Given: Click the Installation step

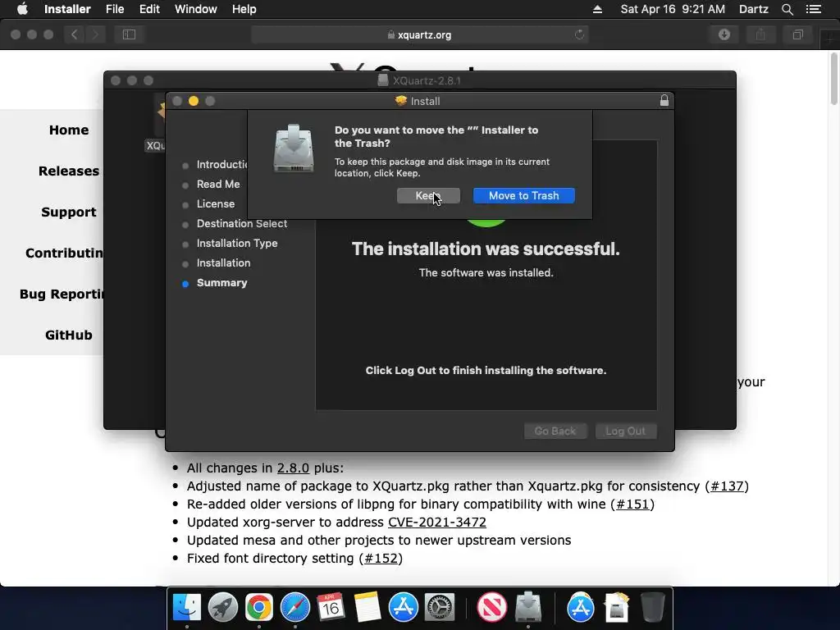Looking at the screenshot, I should tap(223, 263).
